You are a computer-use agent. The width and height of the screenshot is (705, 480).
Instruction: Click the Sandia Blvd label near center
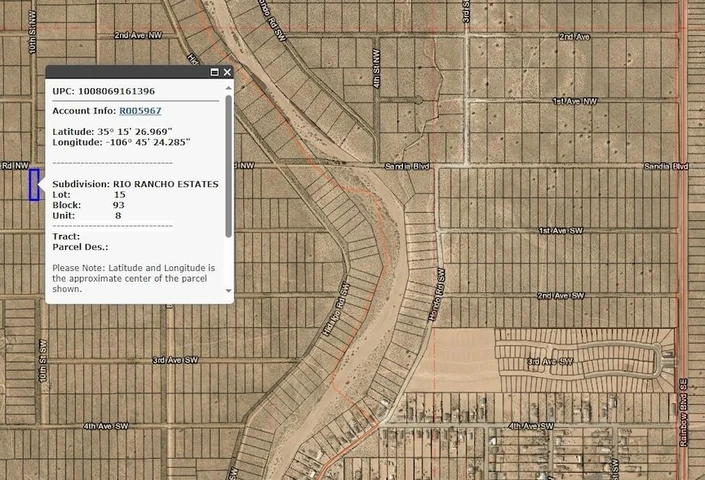click(407, 166)
